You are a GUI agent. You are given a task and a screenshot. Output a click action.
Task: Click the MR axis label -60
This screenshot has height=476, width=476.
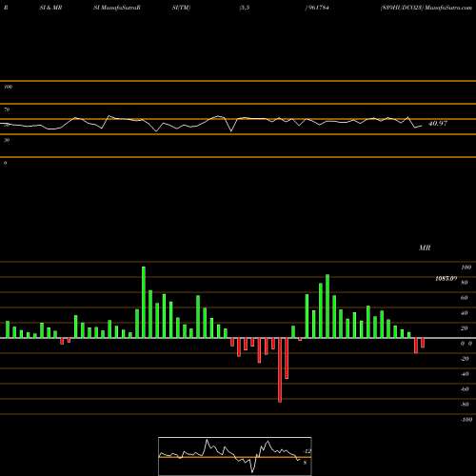(x=465, y=389)
